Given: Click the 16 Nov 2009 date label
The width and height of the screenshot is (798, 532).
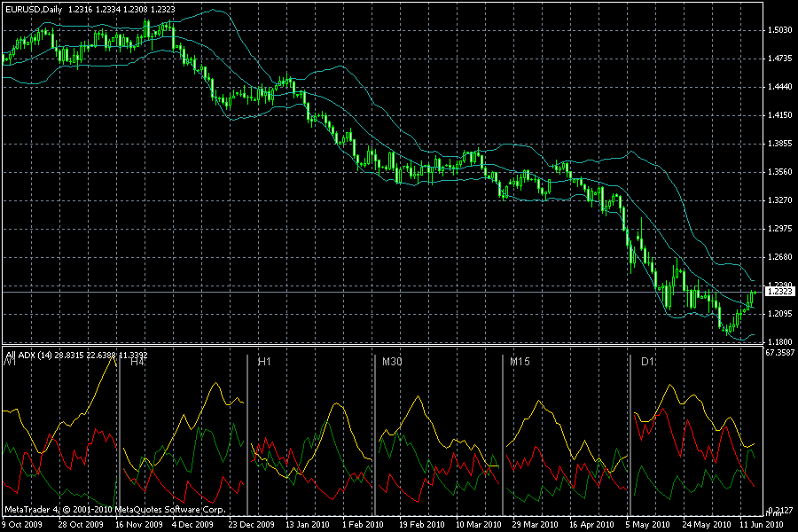Looking at the screenshot, I should coord(139,525).
